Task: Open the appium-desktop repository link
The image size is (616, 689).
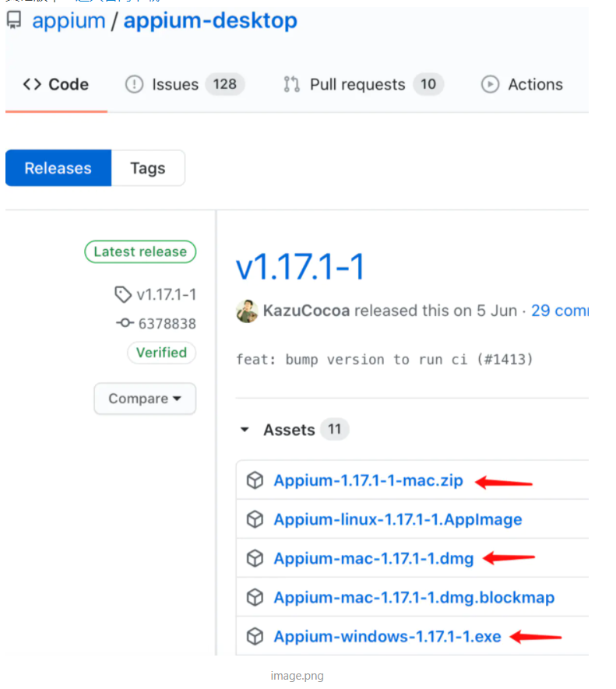Action: [x=210, y=21]
